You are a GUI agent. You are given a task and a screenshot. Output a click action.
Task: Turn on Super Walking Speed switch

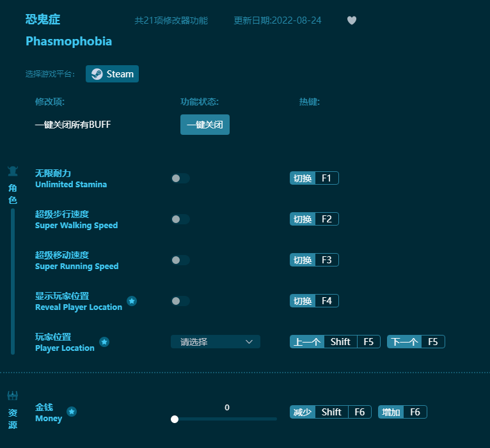[180, 219]
